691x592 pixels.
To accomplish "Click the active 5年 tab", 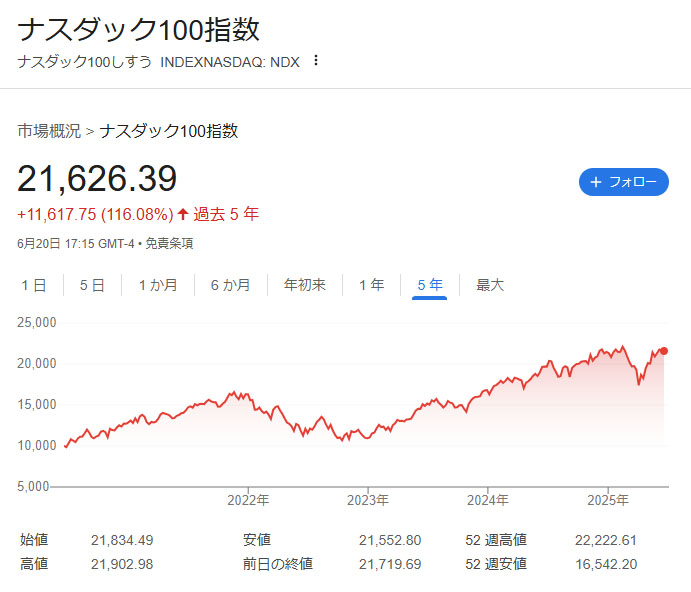I will (430, 285).
